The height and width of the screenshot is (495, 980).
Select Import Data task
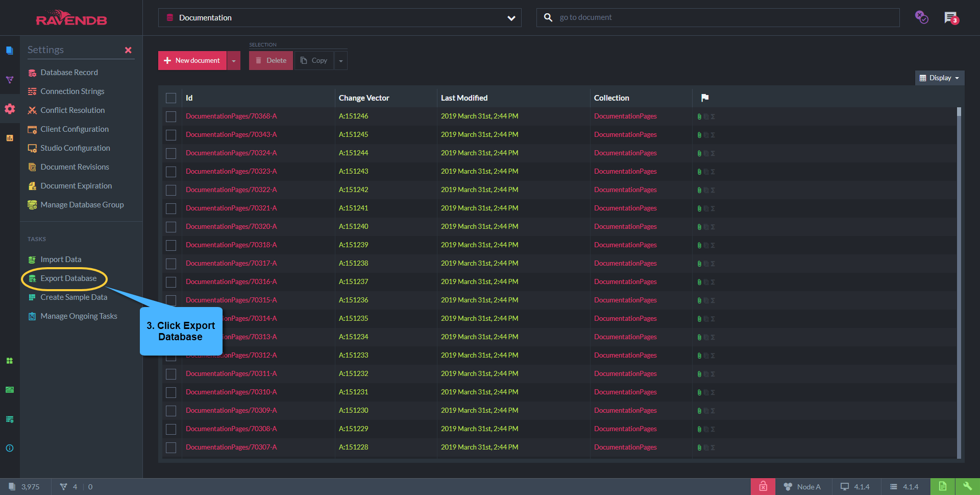[x=61, y=260]
